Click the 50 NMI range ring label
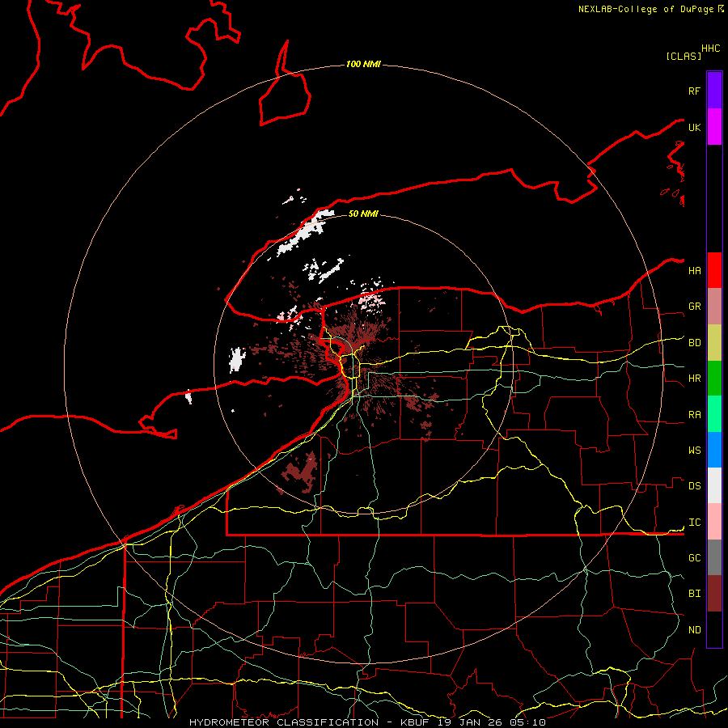Image resolution: width=728 pixels, height=728 pixels. [x=363, y=214]
